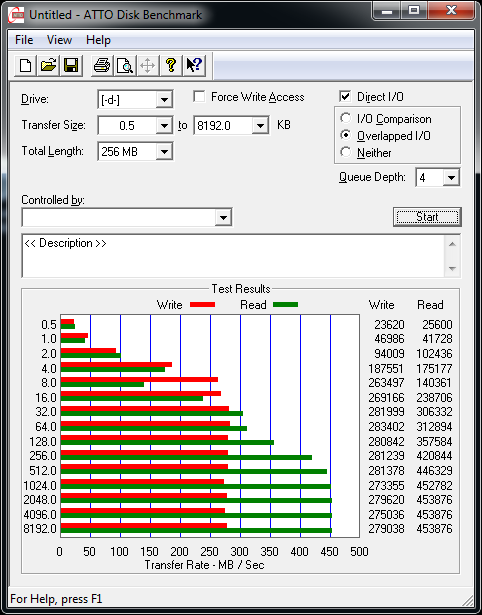Enable the Force Write Access checkbox

point(200,96)
